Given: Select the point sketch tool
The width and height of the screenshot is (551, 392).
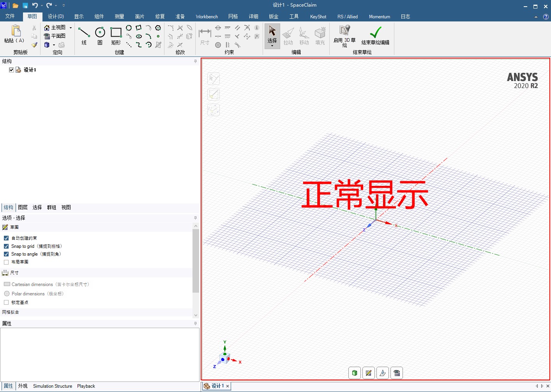Looking at the screenshot, I should point(158,36).
